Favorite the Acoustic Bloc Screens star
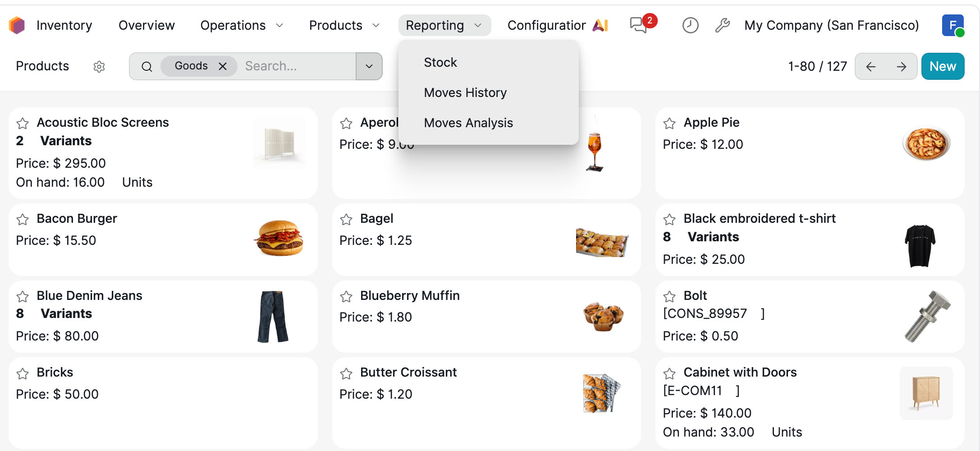This screenshot has height=451, width=980. (x=23, y=123)
